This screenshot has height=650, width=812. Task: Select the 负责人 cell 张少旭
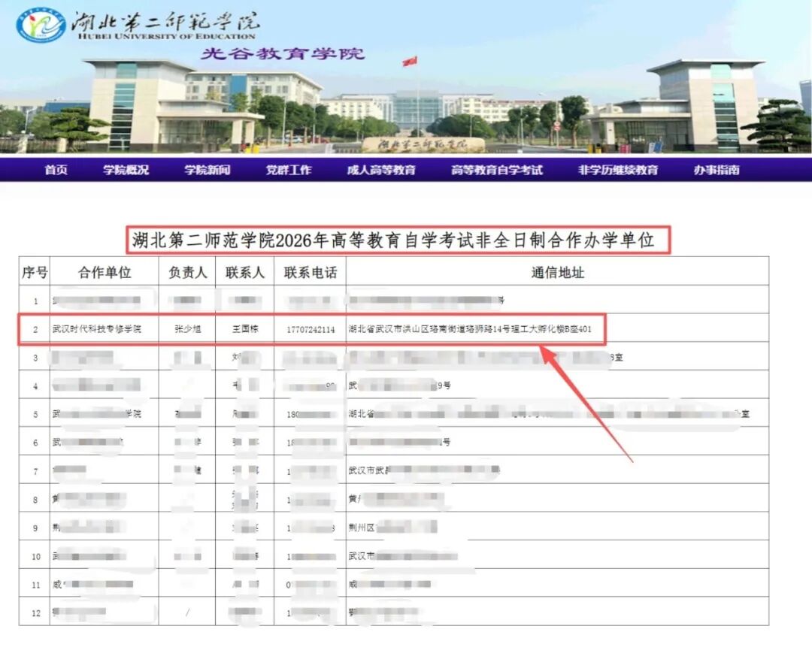(187, 329)
